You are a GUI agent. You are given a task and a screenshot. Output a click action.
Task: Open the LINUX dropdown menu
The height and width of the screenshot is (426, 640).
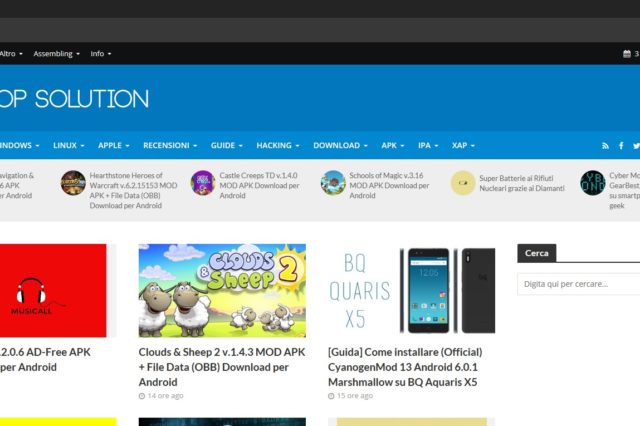click(x=69, y=145)
